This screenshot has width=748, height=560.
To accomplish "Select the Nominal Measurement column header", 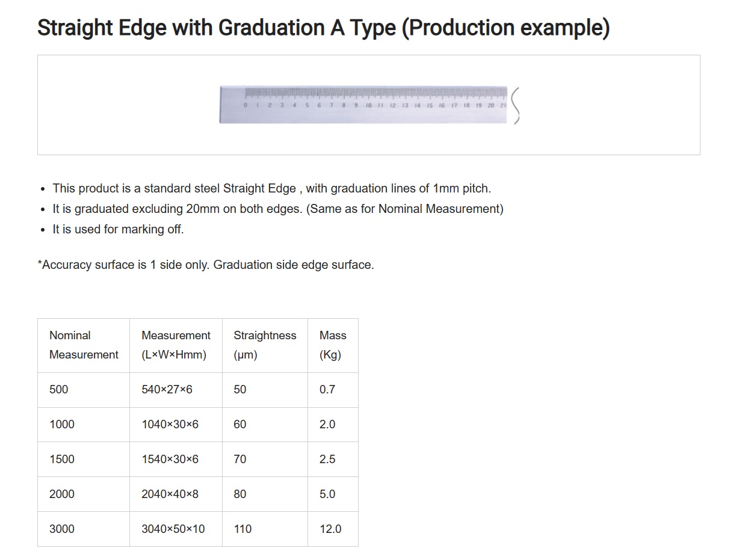I will pos(84,345).
